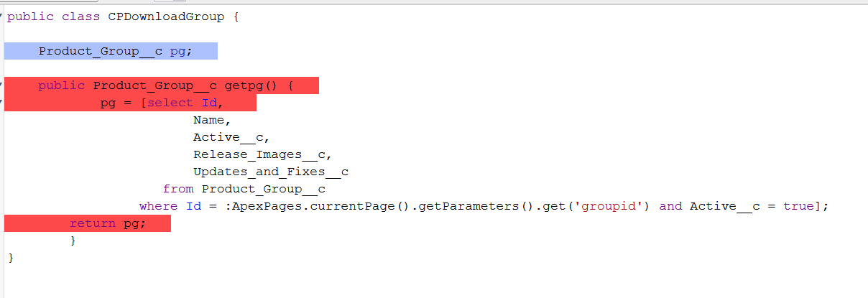This screenshot has width=868, height=298.
Task: Fold the 'pg = [select Id' query block
Action: pyautogui.click(x=1, y=102)
